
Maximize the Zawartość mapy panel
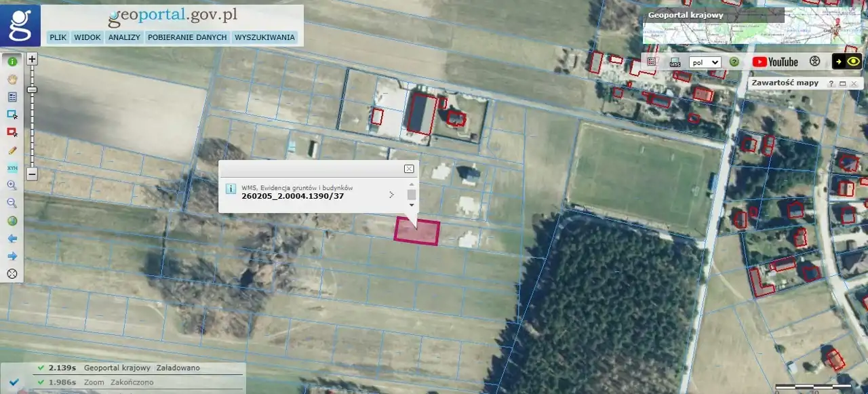[x=842, y=83]
